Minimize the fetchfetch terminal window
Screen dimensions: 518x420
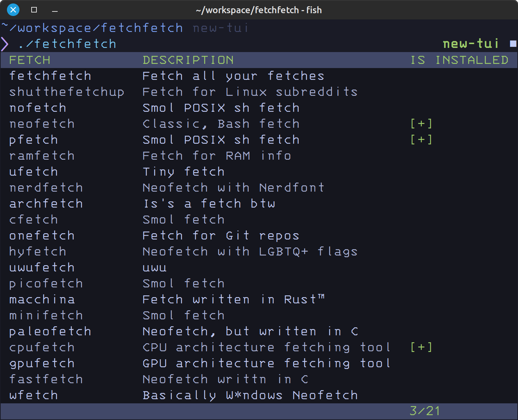click(x=55, y=11)
